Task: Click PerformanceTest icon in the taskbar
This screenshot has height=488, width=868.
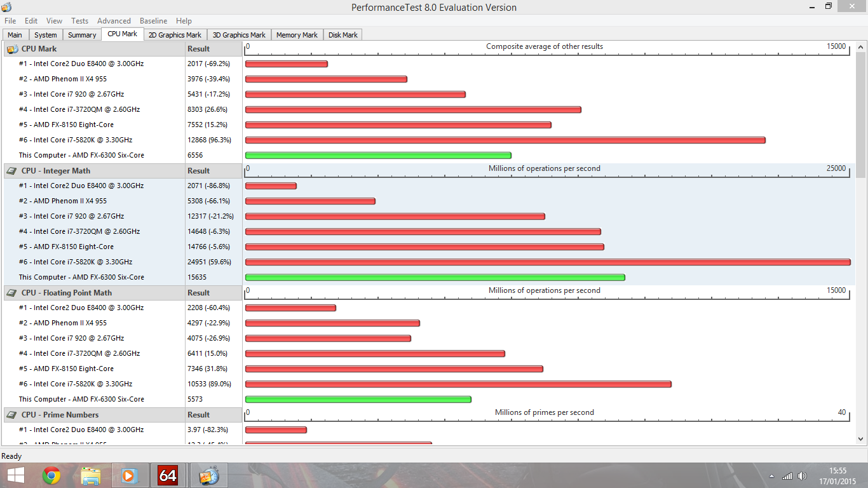Action: click(x=208, y=475)
